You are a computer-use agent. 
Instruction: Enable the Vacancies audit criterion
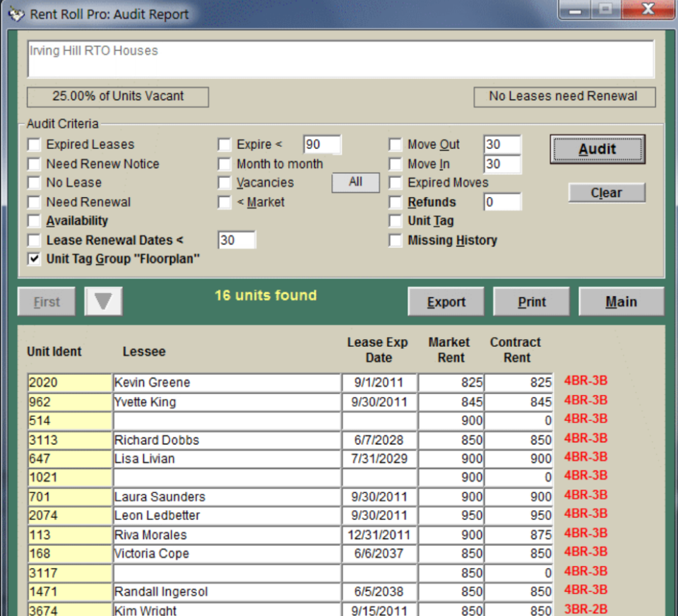pos(224,182)
